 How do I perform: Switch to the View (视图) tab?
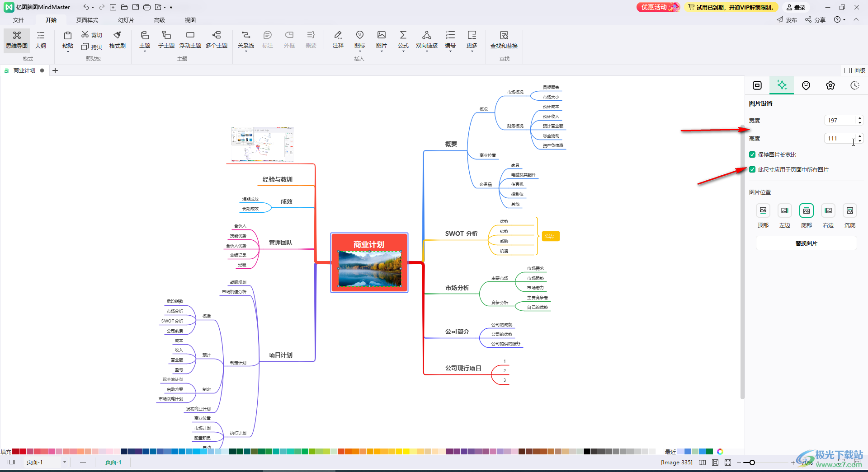[x=190, y=20]
